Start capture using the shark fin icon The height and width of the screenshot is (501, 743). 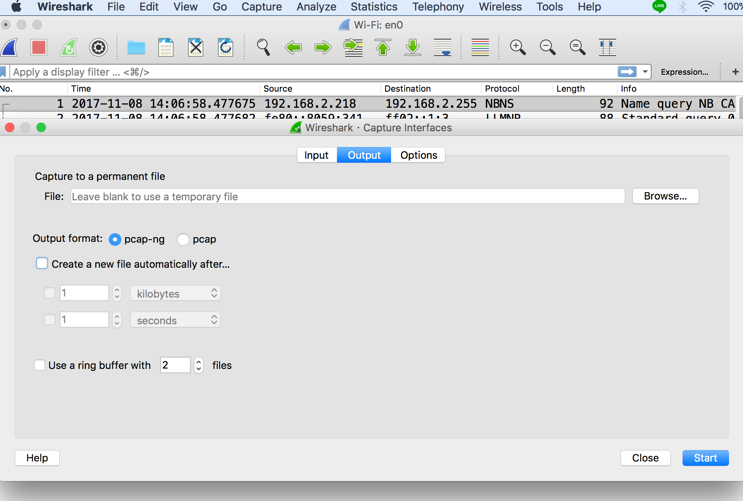pos(9,47)
